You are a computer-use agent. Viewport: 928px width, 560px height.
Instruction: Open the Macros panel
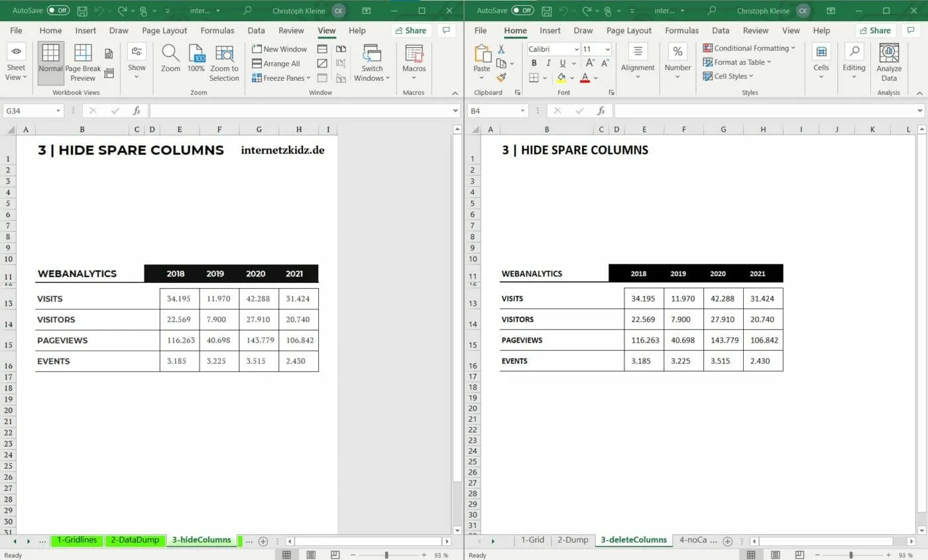[x=414, y=63]
